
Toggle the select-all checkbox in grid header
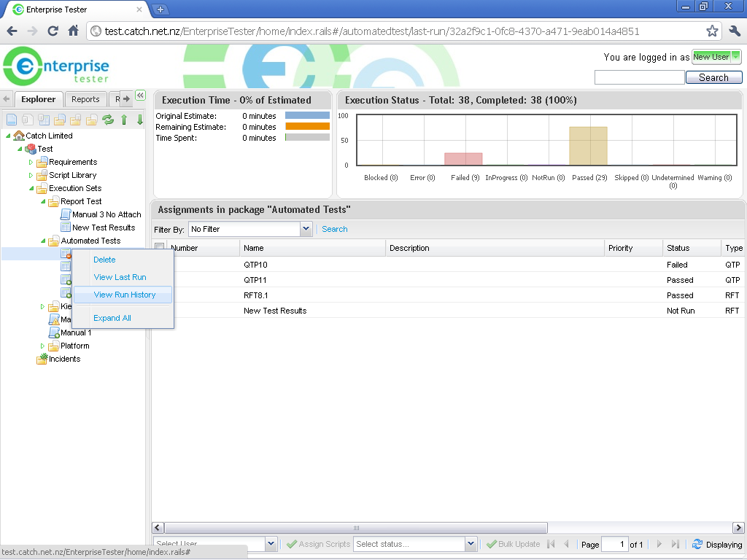tap(160, 248)
